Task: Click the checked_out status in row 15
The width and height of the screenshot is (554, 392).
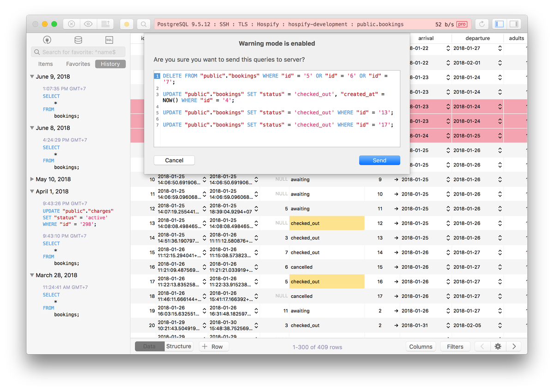Action: click(x=305, y=252)
